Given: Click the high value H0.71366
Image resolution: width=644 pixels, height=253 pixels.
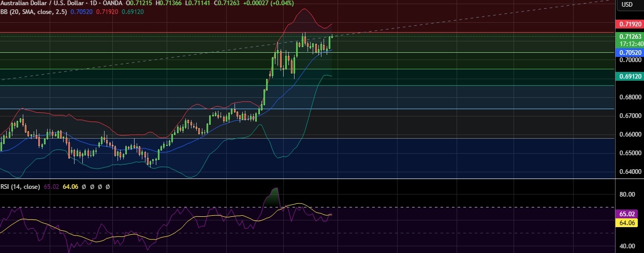Looking at the screenshot, I should pyautogui.click(x=170, y=3).
